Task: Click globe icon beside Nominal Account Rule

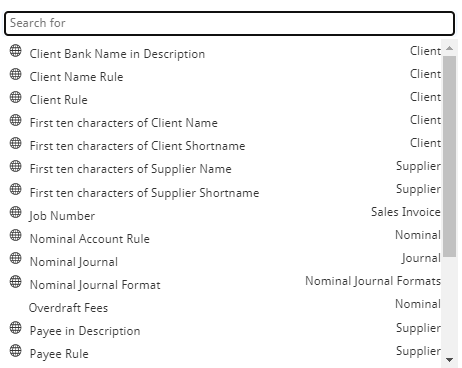Action: [x=15, y=235]
